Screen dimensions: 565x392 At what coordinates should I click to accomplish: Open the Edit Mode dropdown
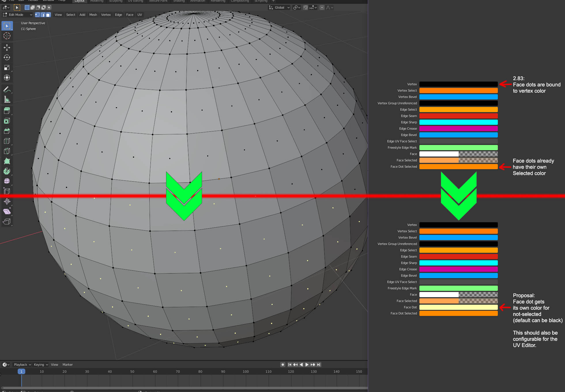pyautogui.click(x=18, y=15)
